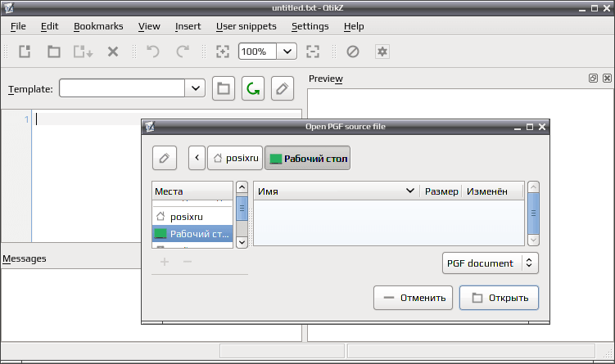This screenshot has height=364, width=615.
Task: Click the Zoom in toolbar icon
Action: point(223,52)
